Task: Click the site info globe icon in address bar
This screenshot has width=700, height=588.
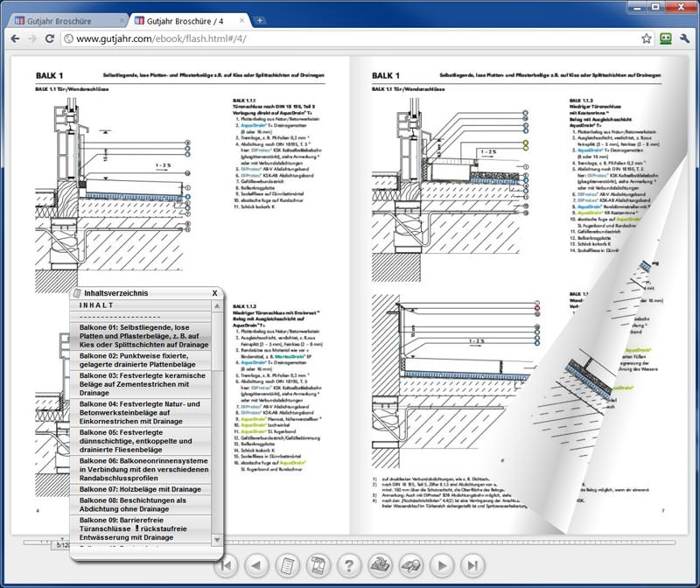Action: pyautogui.click(x=68, y=38)
